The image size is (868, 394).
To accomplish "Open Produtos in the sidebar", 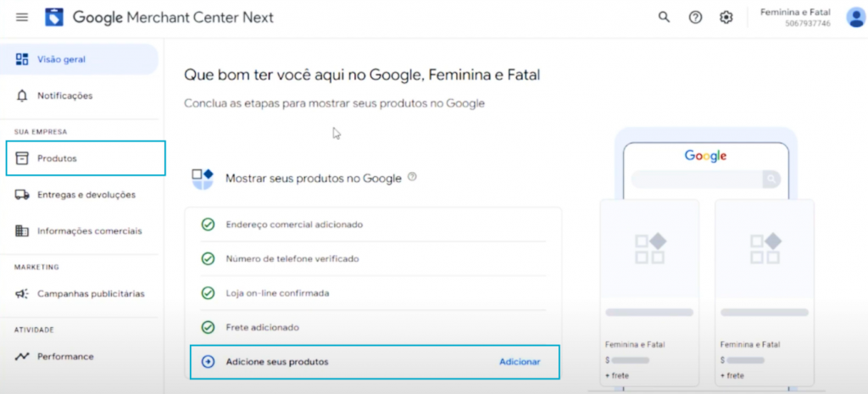I will pyautogui.click(x=86, y=158).
